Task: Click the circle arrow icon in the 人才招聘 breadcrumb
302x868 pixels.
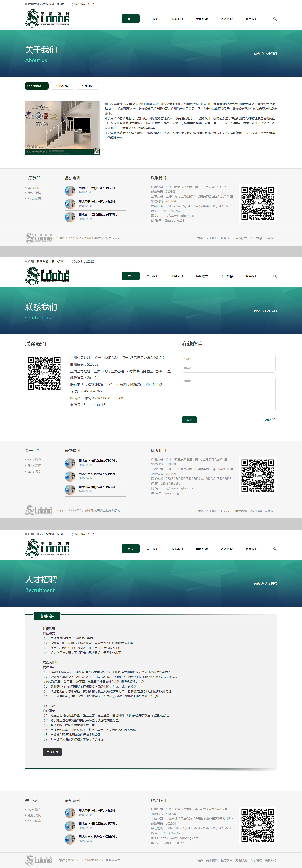Action: point(262,584)
